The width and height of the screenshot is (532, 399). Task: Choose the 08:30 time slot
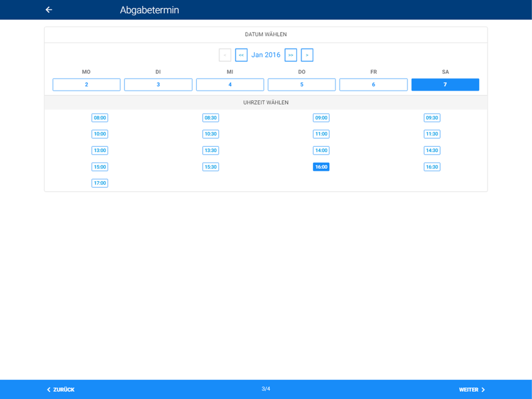(x=210, y=118)
